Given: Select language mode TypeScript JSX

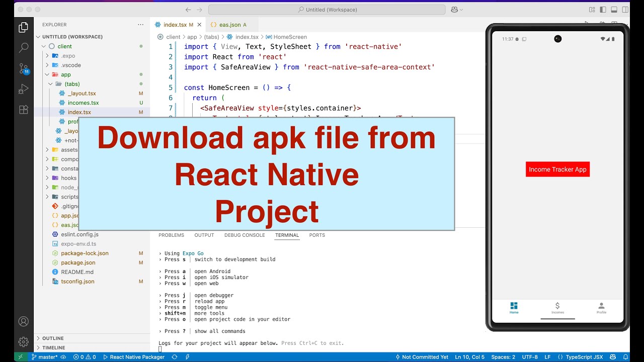Looking at the screenshot, I should click(x=581, y=357).
